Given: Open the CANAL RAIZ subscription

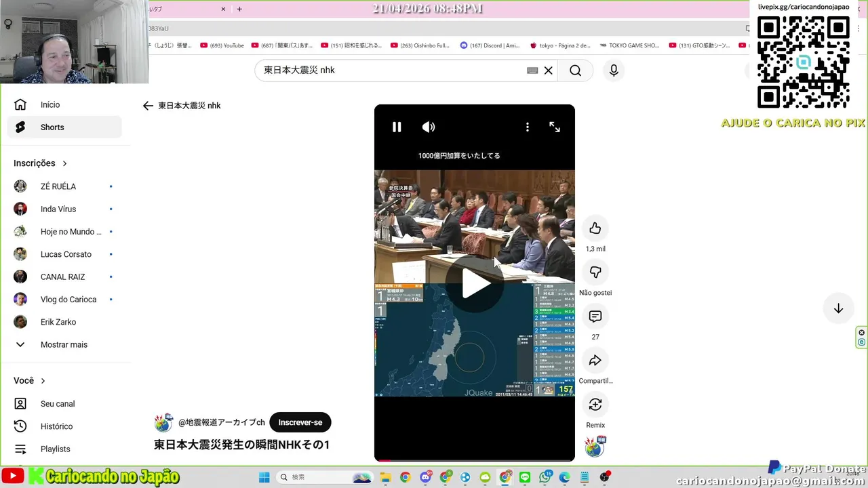Looking at the screenshot, I should 64,277.
